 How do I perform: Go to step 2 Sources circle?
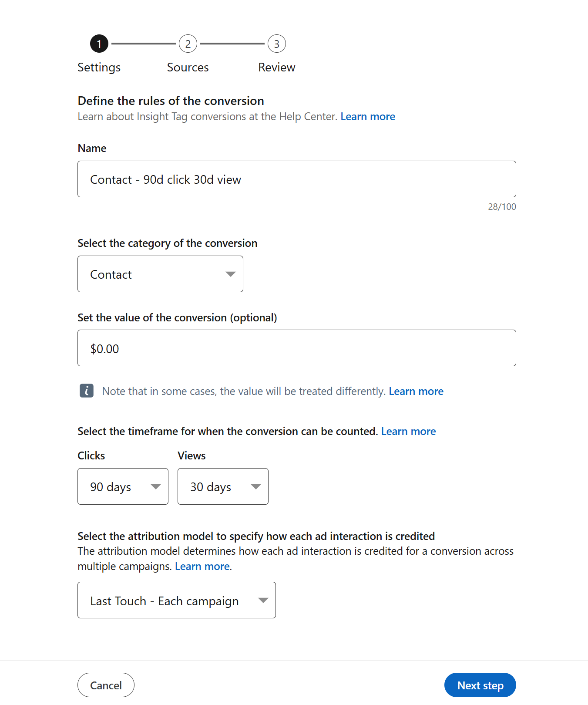point(188,44)
